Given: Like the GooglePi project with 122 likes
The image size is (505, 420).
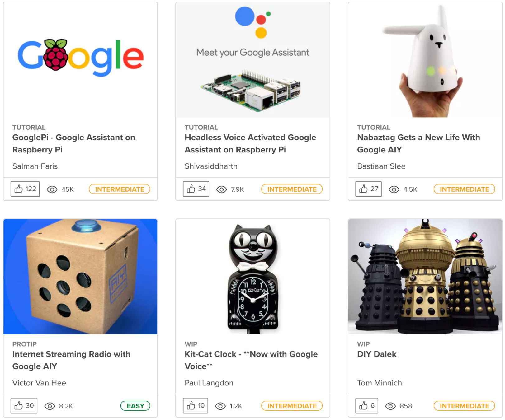Looking at the screenshot, I should pyautogui.click(x=25, y=189).
